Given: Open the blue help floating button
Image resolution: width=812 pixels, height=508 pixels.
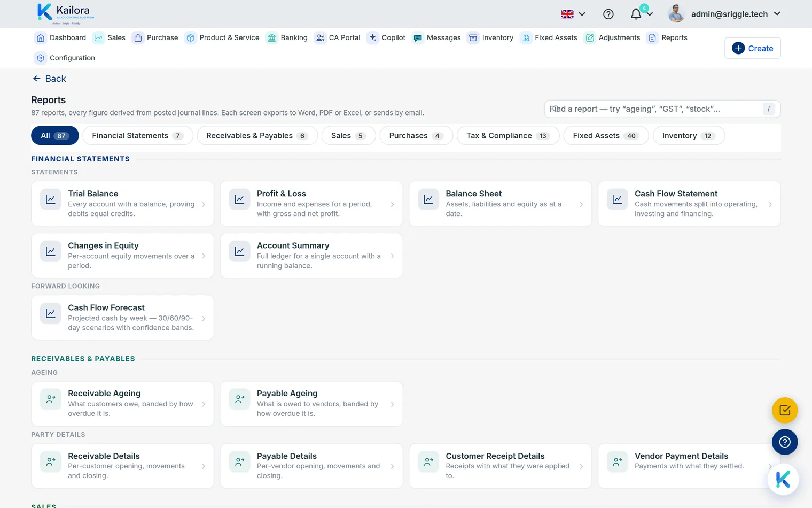Looking at the screenshot, I should tap(785, 442).
